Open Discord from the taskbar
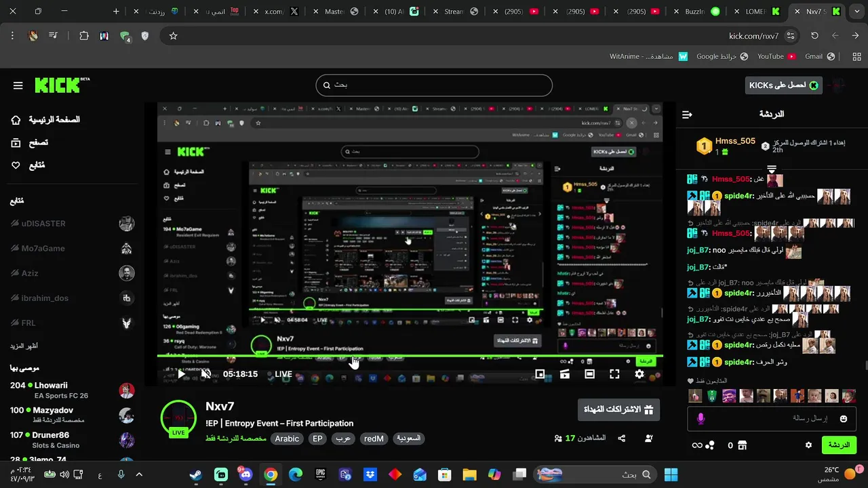This screenshot has height=488, width=868. point(245,474)
